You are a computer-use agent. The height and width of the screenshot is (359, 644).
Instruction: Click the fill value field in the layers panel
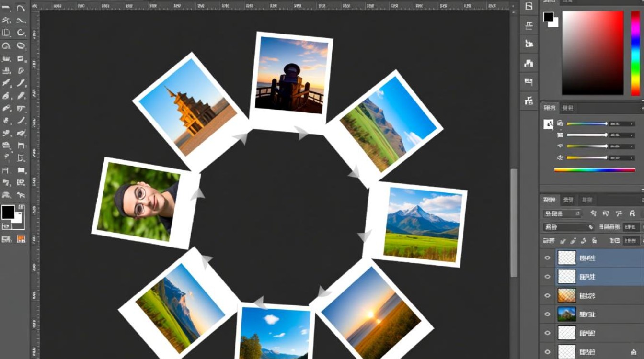tap(631, 241)
